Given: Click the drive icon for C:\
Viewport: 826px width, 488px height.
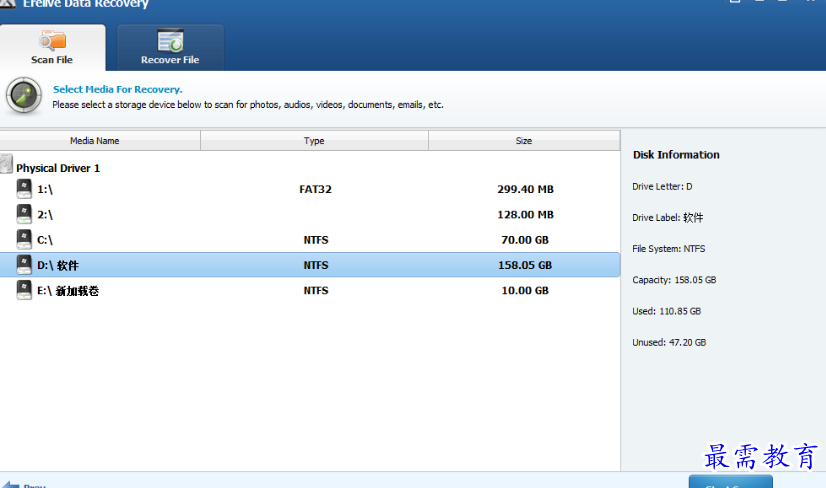Looking at the screenshot, I should 24,239.
